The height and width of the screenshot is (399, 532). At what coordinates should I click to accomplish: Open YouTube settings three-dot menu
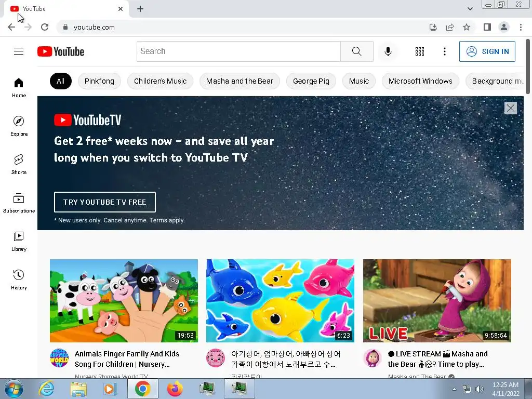point(445,51)
